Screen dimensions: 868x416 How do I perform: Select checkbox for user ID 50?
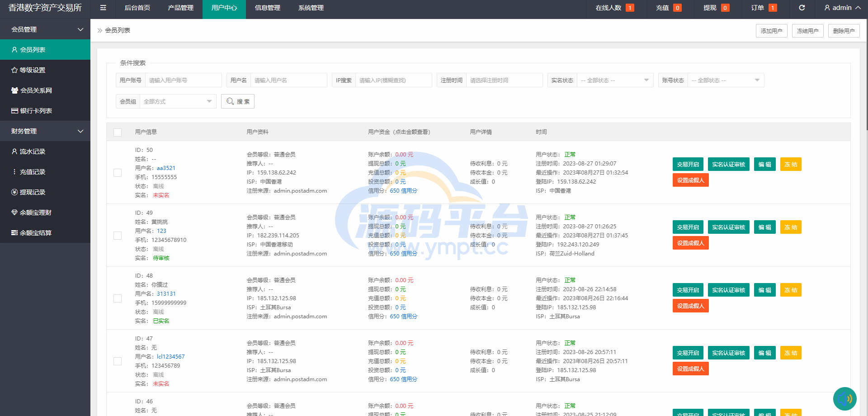point(118,173)
